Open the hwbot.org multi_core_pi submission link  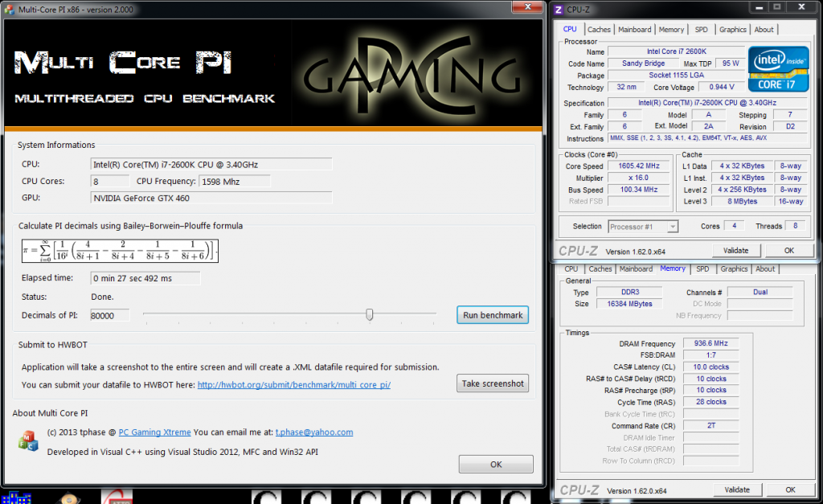[294, 385]
